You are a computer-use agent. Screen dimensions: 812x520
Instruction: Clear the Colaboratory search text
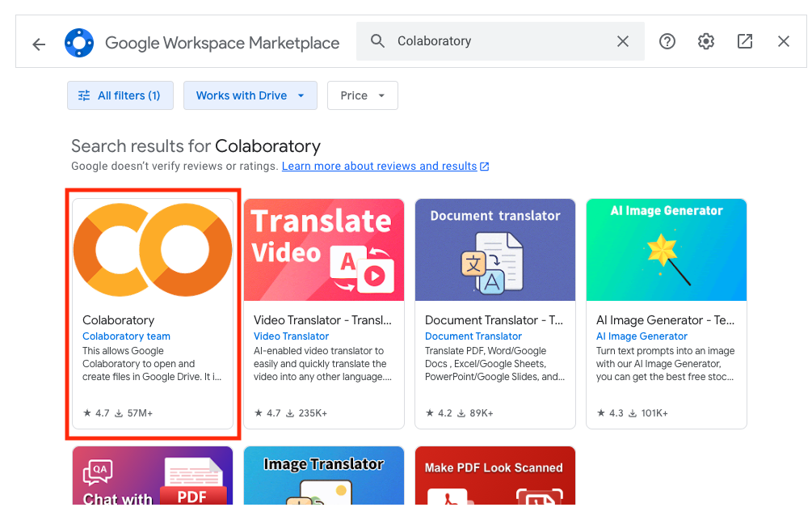tap(623, 41)
